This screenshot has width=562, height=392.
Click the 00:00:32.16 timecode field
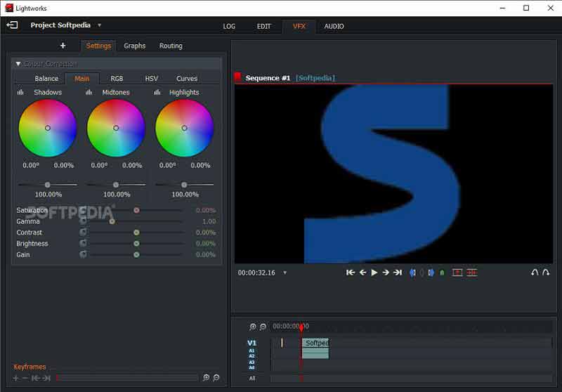[256, 273]
